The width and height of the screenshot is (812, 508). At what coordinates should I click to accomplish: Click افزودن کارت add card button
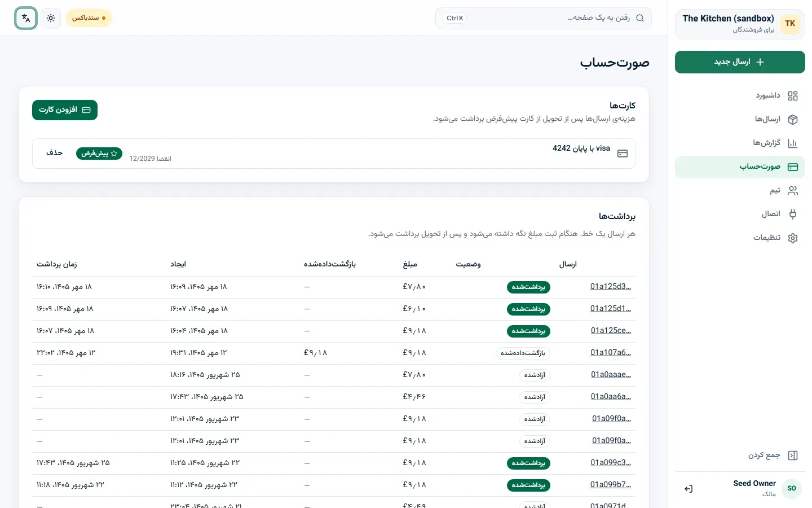[x=65, y=110]
